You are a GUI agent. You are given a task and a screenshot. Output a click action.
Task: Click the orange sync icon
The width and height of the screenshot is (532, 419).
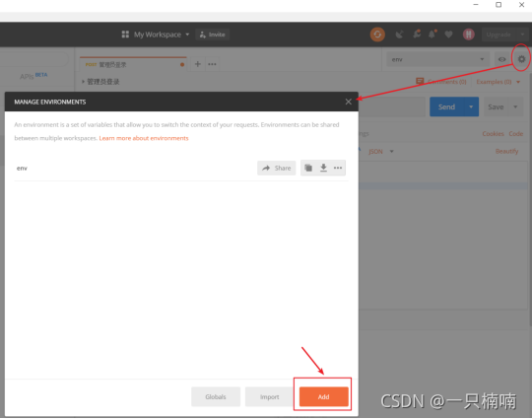pos(377,35)
